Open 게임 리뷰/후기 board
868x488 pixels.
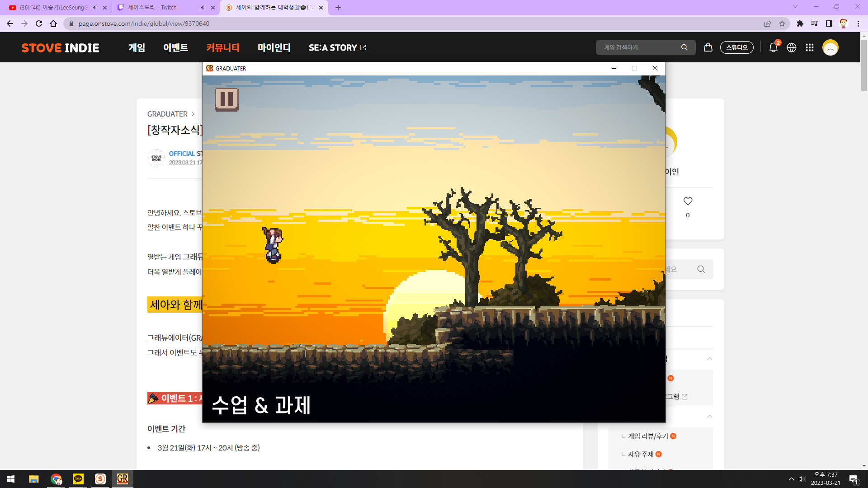[648, 436]
